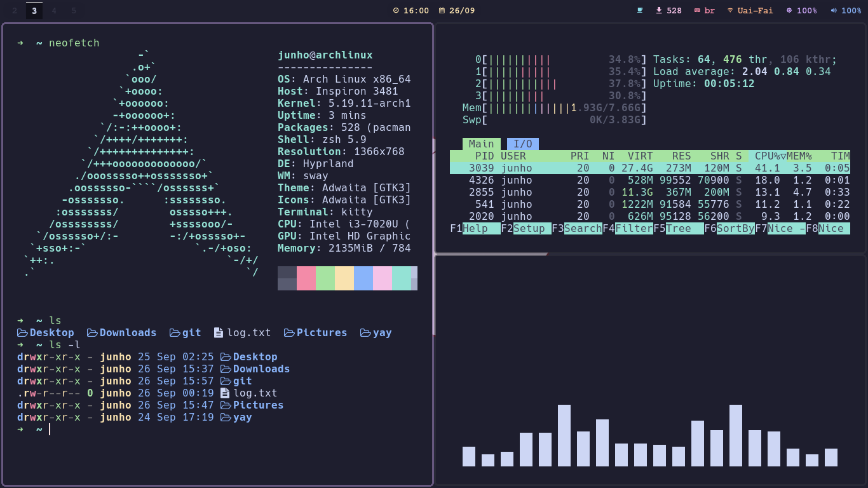Click file icon beside log.txt in ls output

coord(219,332)
